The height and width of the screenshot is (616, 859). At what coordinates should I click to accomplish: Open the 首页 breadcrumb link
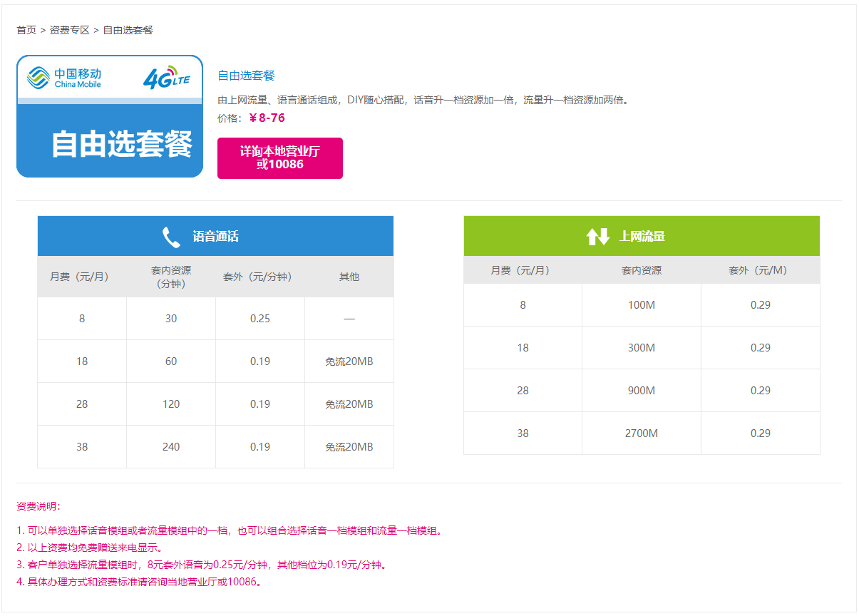tap(26, 30)
